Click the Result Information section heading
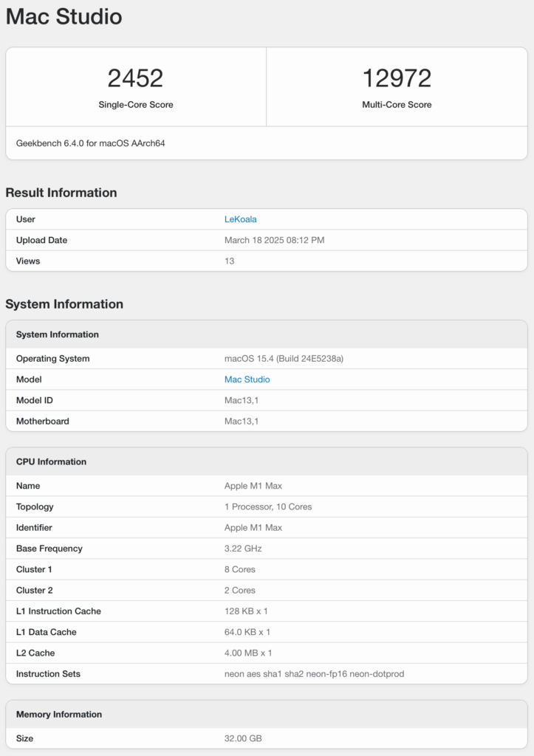 61,193
